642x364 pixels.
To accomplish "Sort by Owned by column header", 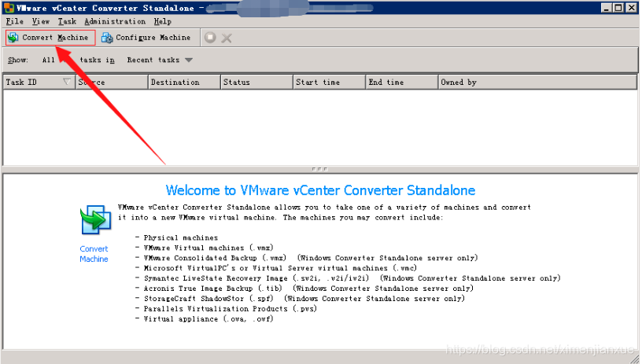I will (x=537, y=83).
